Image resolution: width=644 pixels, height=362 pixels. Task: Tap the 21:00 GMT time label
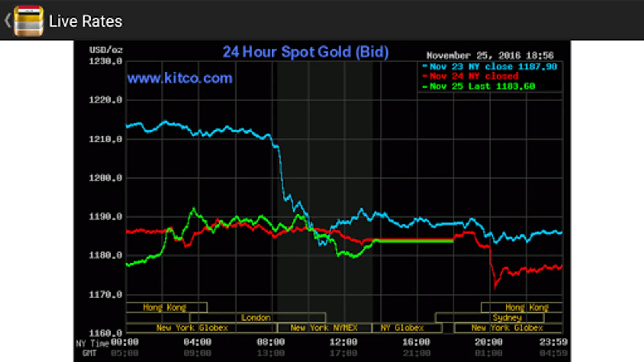(x=416, y=353)
